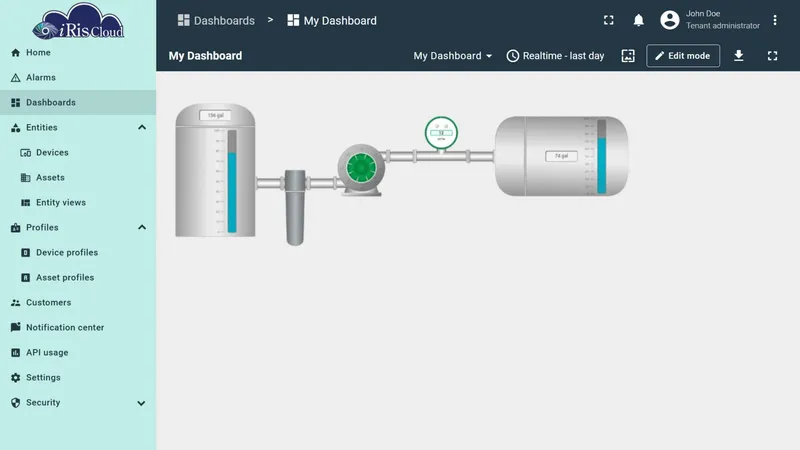This screenshot has width=800, height=450.
Task: Click the flow meter gauge on pipe
Action: 441,133
